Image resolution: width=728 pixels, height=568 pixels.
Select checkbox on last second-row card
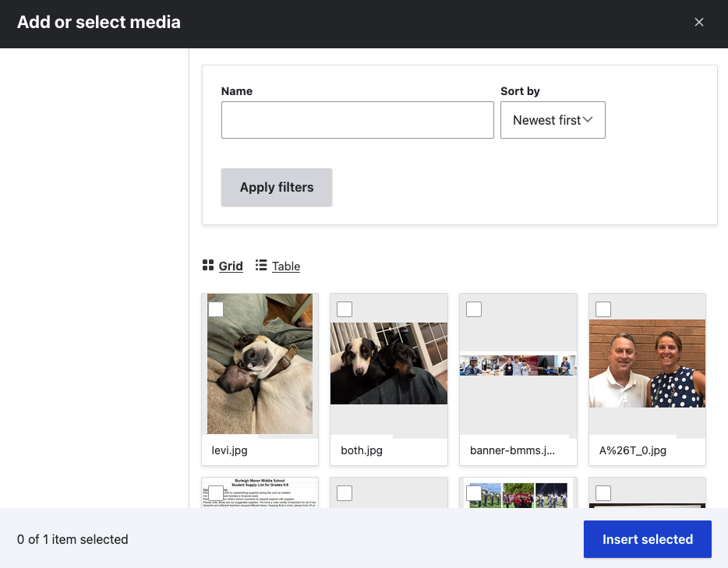click(x=603, y=493)
